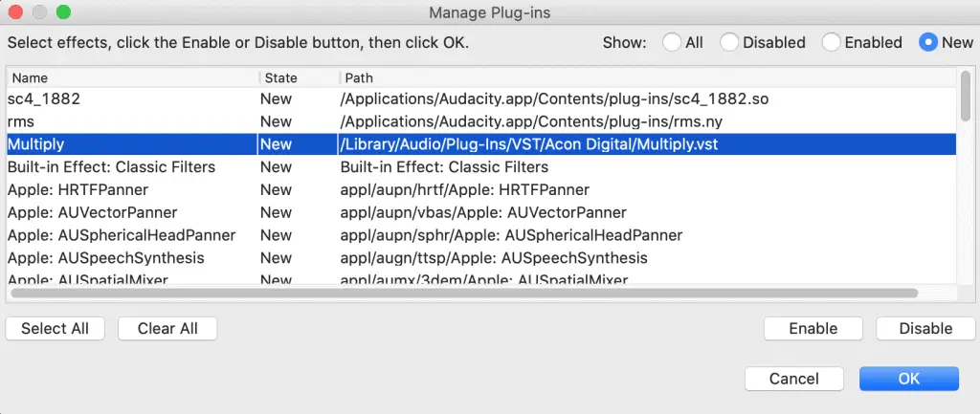980x414 pixels.
Task: Sort list by Name column header
Action: coord(133,78)
